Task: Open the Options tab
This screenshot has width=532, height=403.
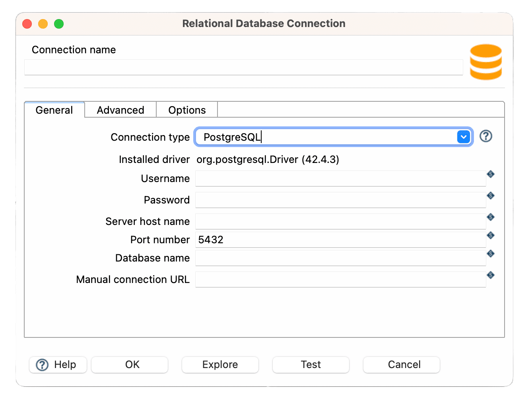Action: point(187,110)
